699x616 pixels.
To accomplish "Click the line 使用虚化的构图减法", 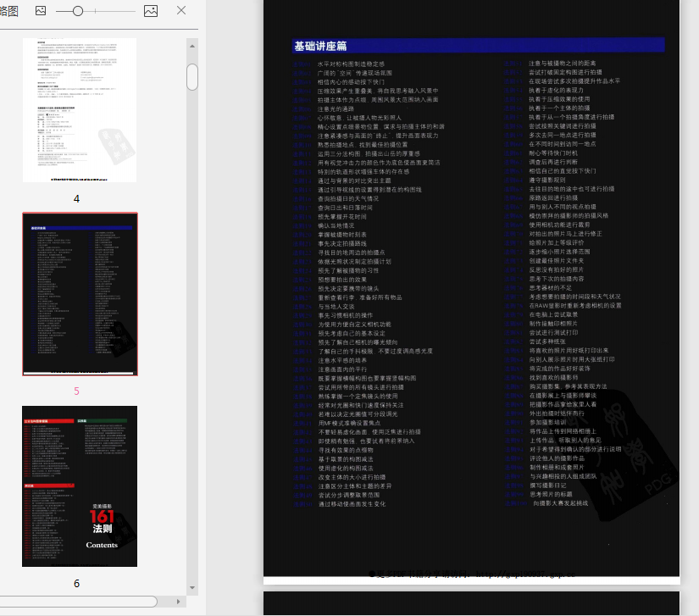I will 346,468.
